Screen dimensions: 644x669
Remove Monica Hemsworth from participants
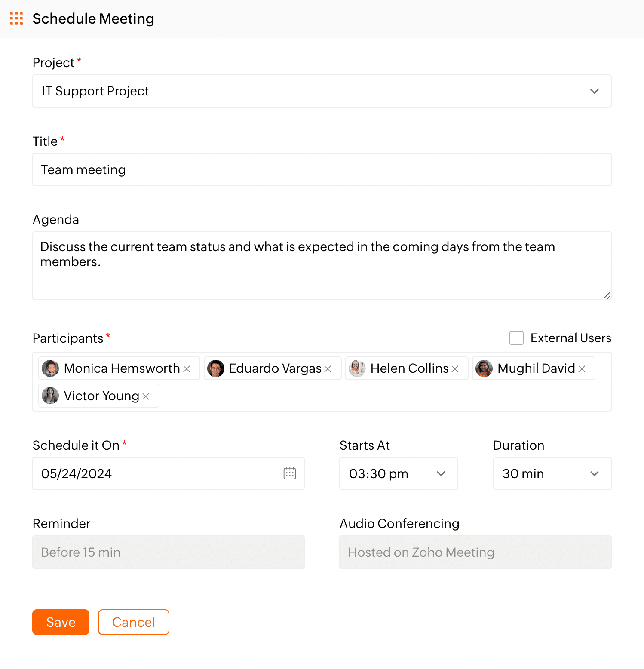(x=187, y=369)
